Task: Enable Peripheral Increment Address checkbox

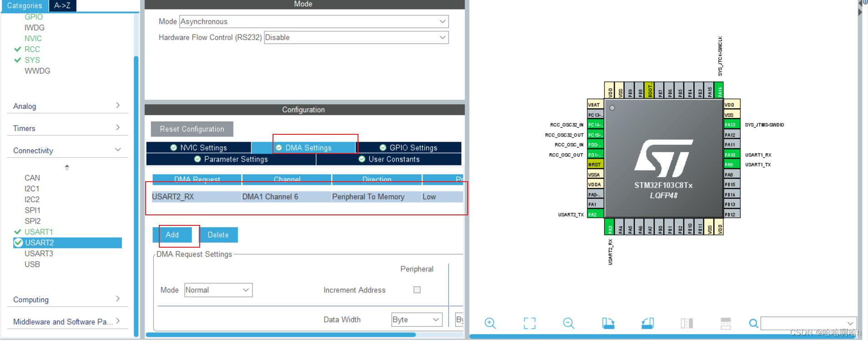Action: pyautogui.click(x=417, y=290)
